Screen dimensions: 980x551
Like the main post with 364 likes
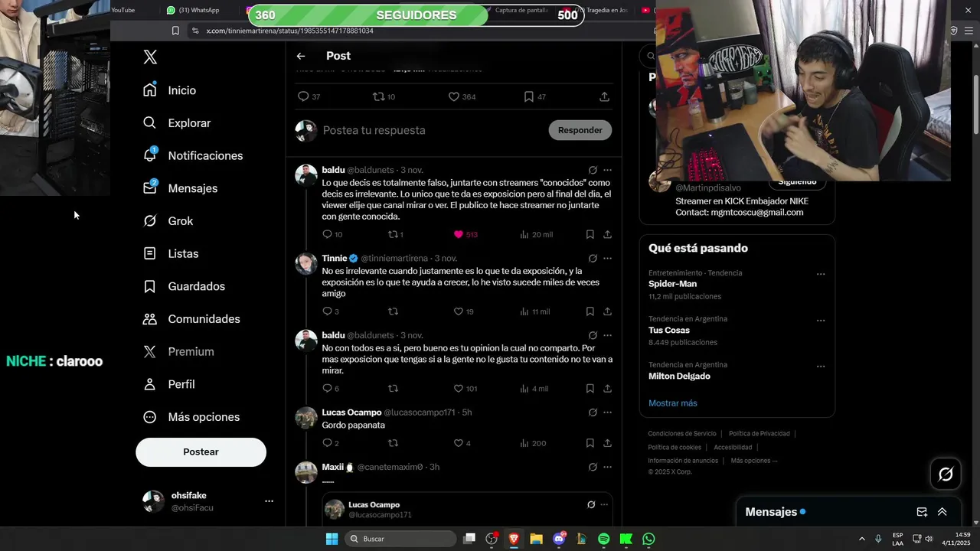[x=453, y=96]
